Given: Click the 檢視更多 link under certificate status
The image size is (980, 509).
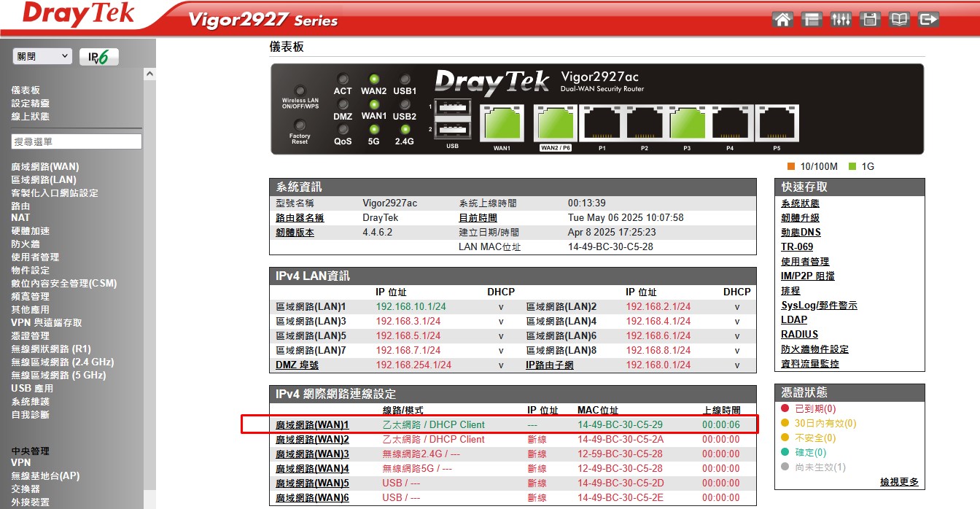Looking at the screenshot, I should click(x=899, y=482).
